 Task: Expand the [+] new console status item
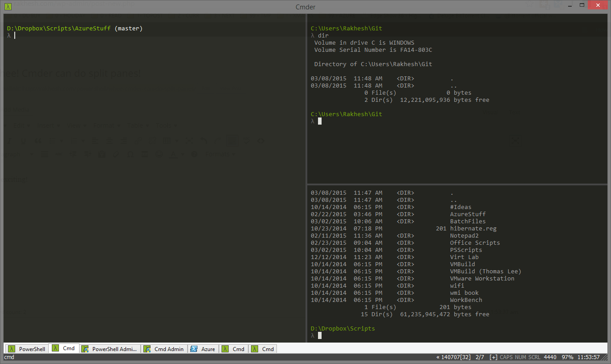[493, 357]
